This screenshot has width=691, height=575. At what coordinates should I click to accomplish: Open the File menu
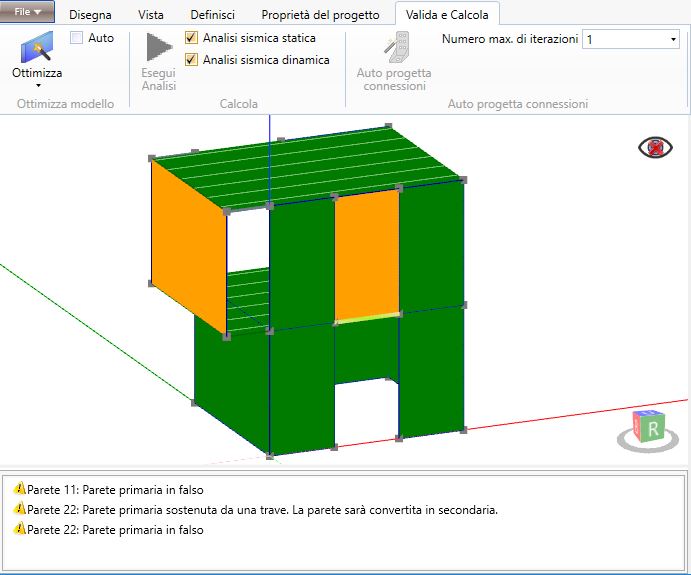click(27, 12)
